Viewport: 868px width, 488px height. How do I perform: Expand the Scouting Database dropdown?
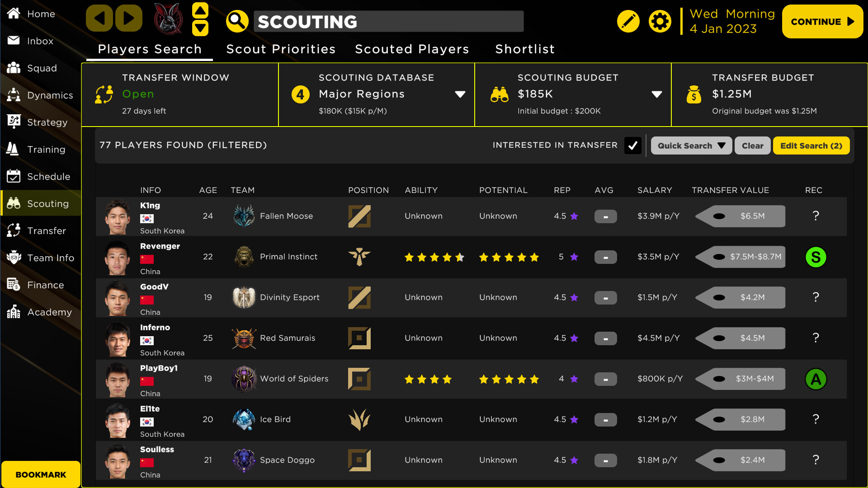pos(460,94)
